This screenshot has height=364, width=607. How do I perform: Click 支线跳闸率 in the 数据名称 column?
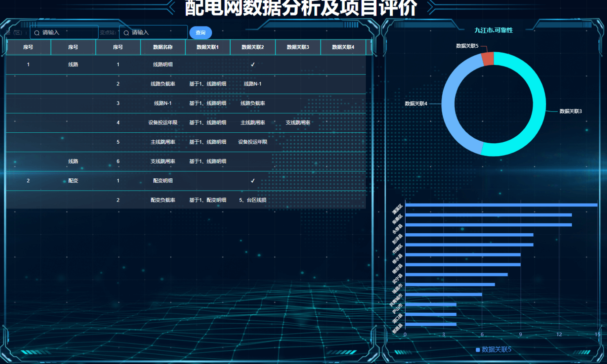[x=163, y=161]
